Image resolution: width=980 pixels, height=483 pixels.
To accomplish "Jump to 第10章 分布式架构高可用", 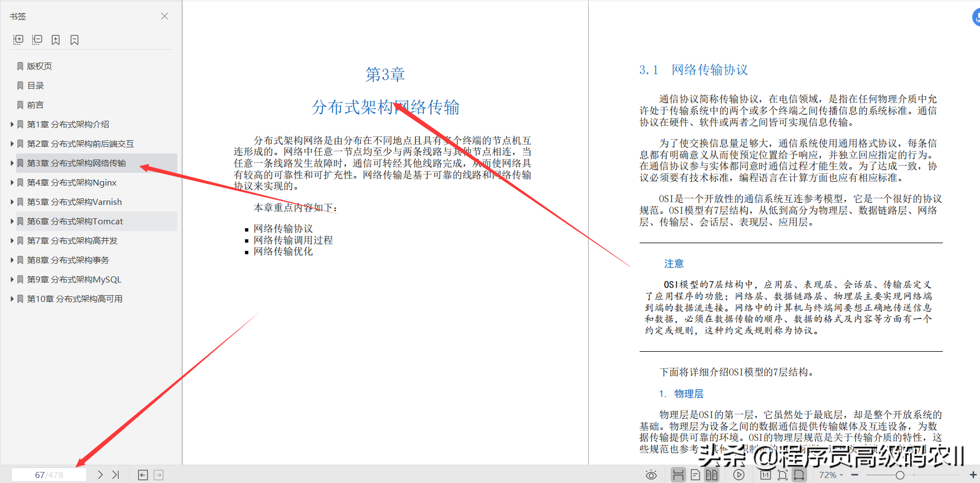I will coord(75,299).
